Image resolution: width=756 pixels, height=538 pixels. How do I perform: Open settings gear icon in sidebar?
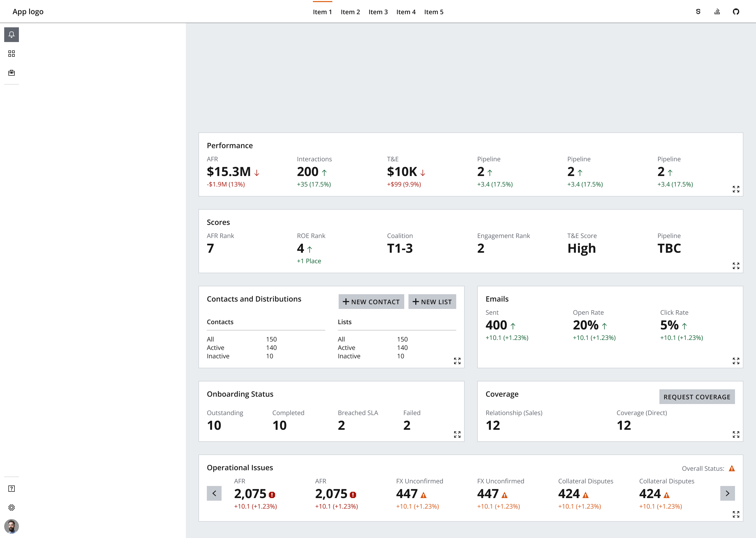tap(11, 508)
